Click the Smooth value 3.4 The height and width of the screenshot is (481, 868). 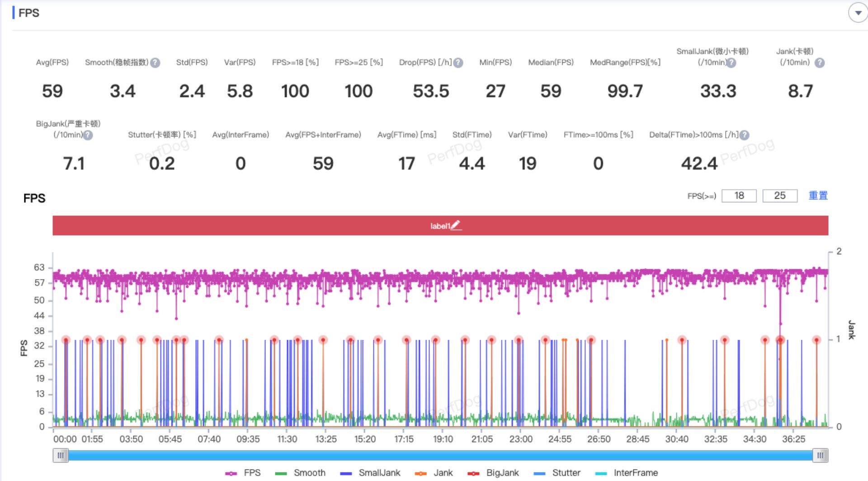pyautogui.click(x=123, y=91)
